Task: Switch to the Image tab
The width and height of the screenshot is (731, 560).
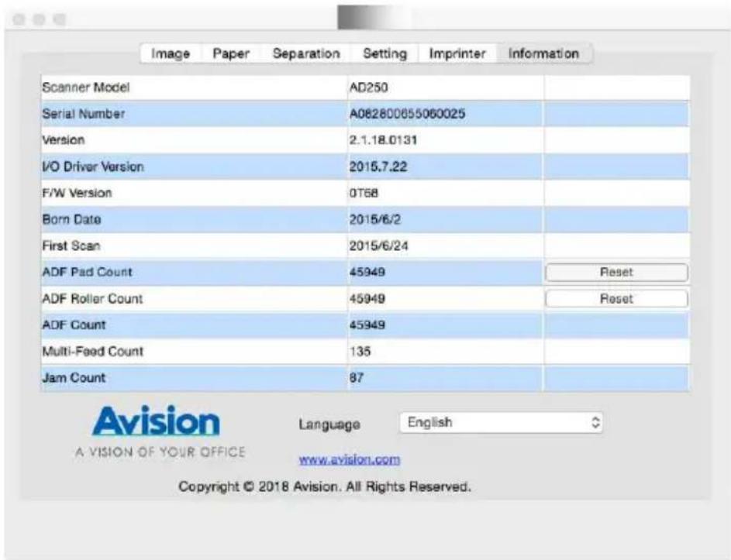Action: [x=171, y=53]
